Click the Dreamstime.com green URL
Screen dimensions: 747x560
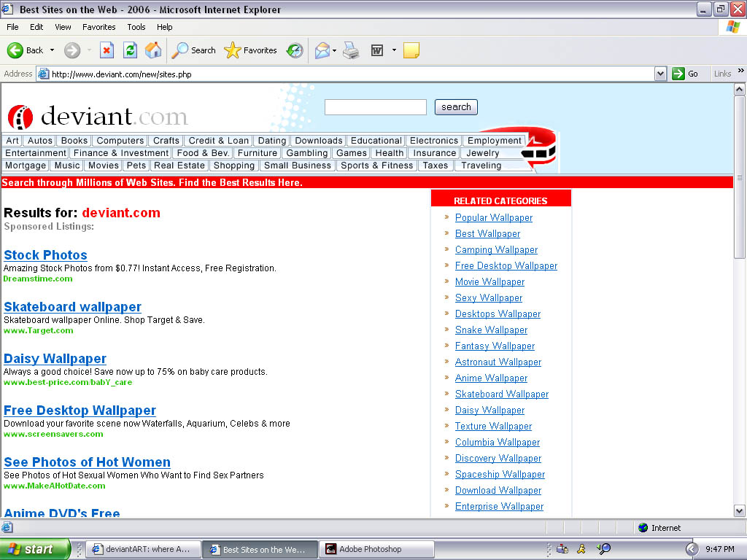(38, 279)
